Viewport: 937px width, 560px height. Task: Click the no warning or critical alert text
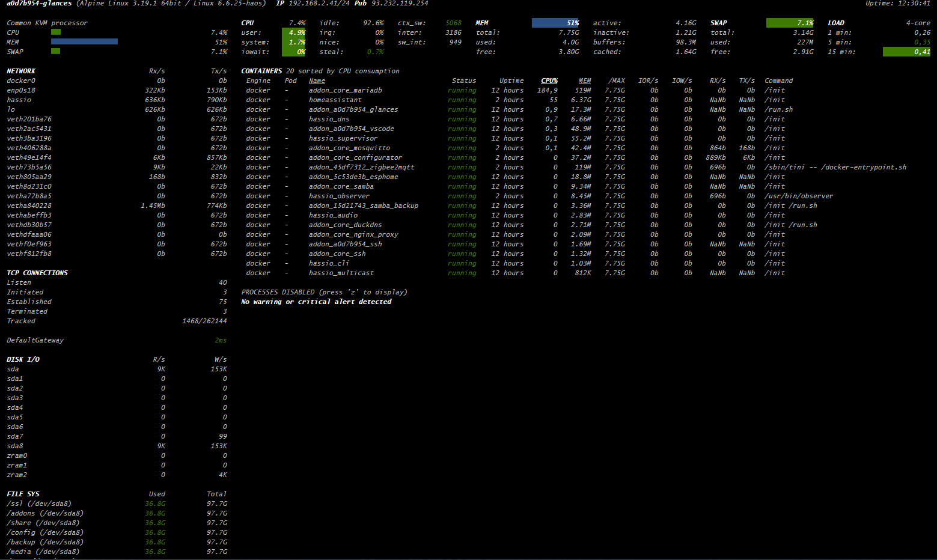point(316,302)
